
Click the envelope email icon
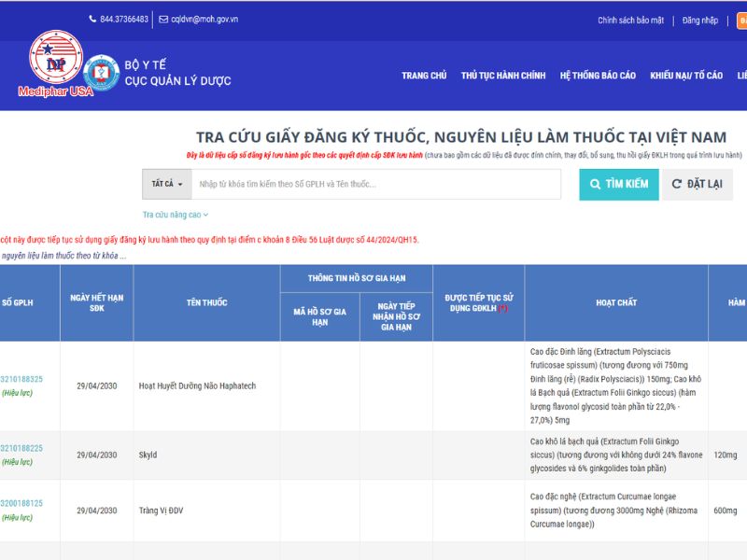click(163, 19)
